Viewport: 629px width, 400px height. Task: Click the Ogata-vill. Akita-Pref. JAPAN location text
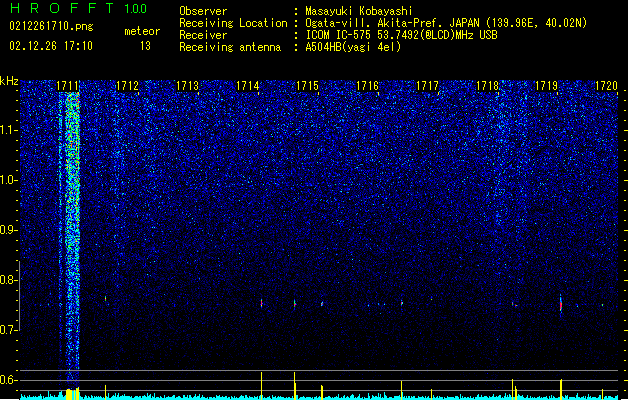click(446, 23)
